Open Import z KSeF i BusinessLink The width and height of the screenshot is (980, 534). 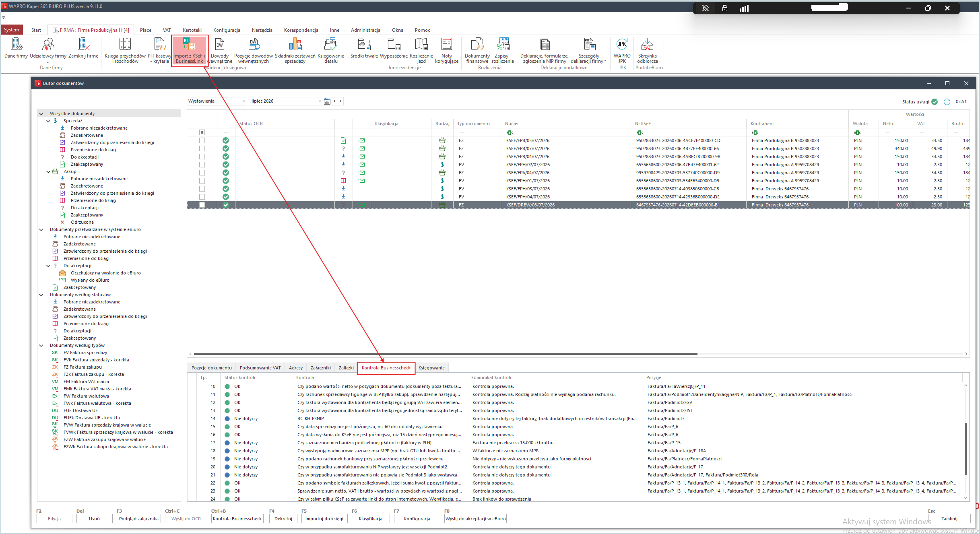[189, 50]
